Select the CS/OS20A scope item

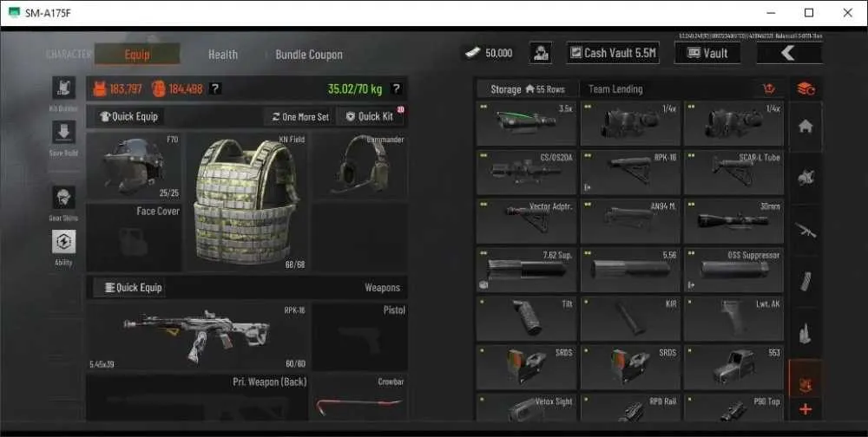(527, 173)
